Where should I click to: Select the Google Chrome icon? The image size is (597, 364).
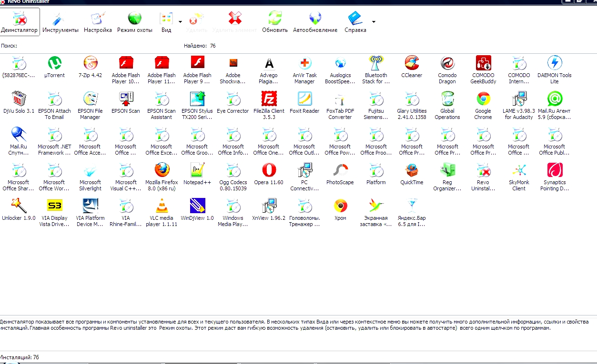[x=484, y=98]
